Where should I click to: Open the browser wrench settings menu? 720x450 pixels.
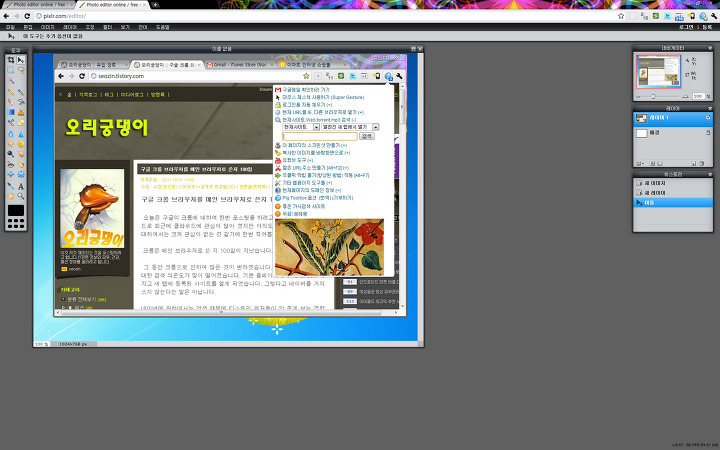714,16
